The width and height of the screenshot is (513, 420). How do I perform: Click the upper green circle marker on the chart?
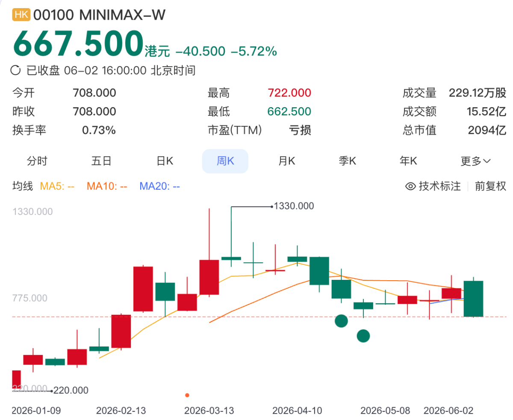coord(341,321)
